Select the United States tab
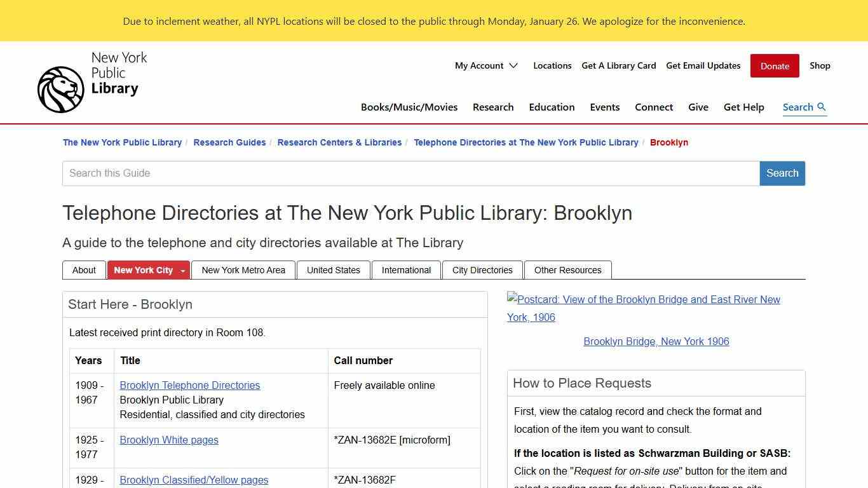 coord(333,270)
